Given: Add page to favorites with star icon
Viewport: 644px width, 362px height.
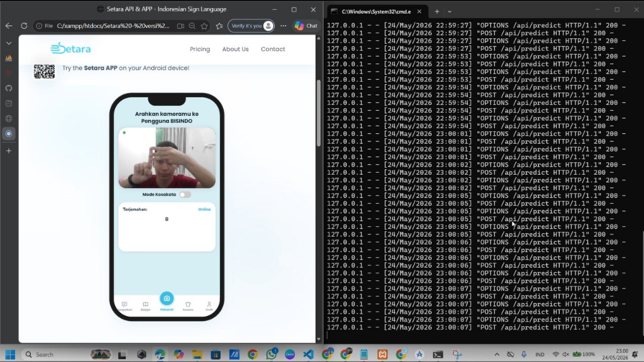Looking at the screenshot, I should [204, 26].
